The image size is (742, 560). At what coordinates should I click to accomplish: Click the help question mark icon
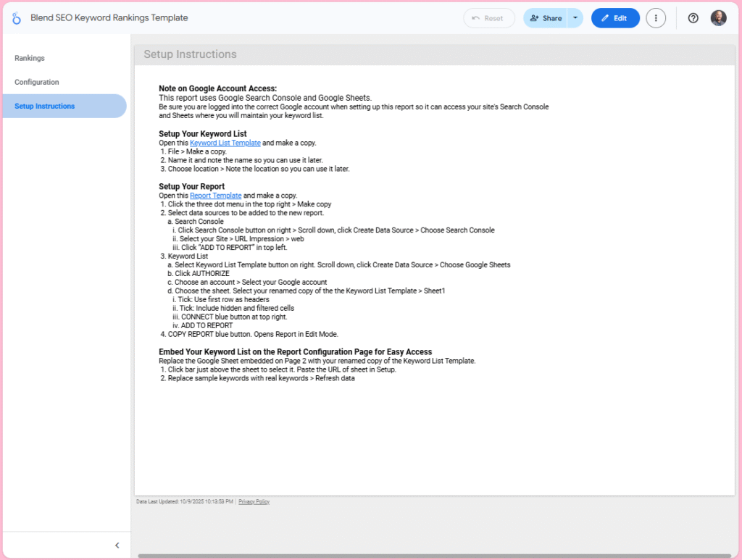point(693,17)
